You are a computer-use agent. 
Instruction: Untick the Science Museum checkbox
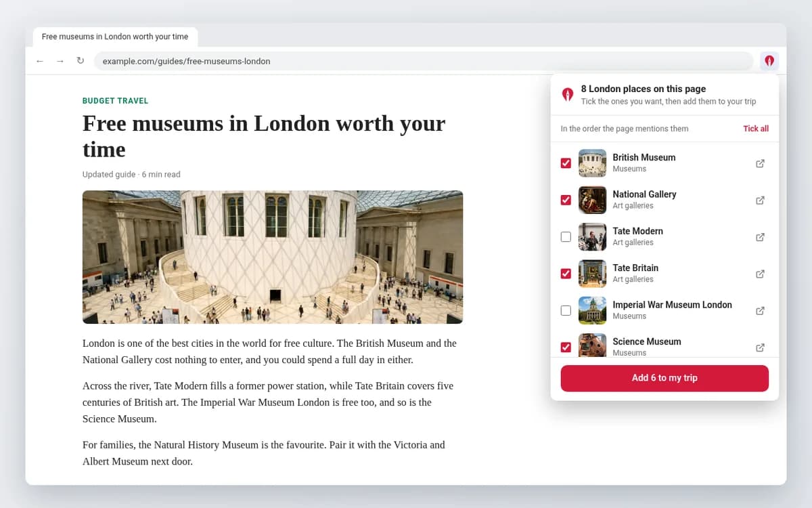point(566,347)
